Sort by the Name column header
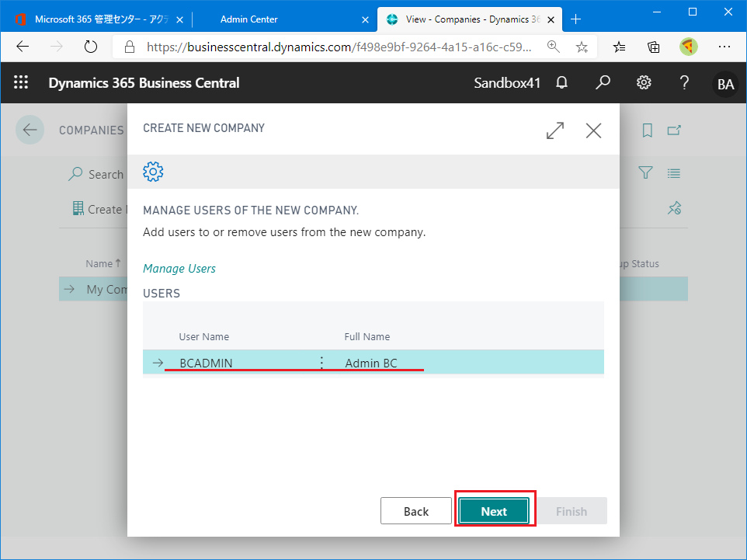The image size is (747, 560). coord(103,263)
